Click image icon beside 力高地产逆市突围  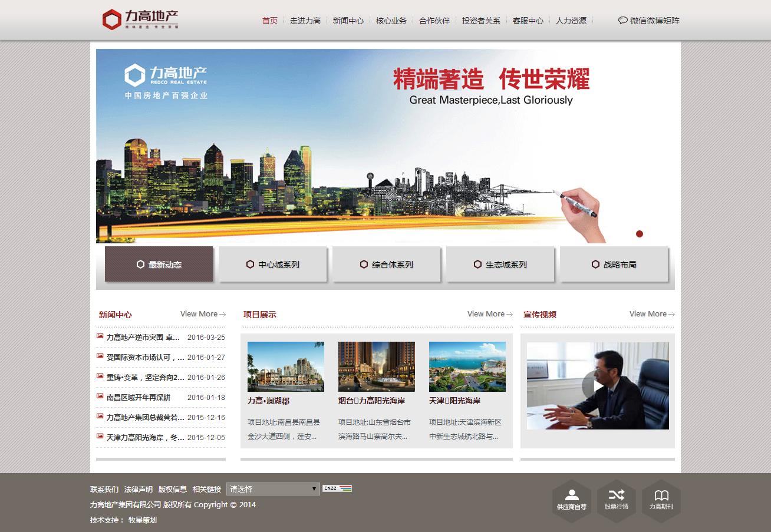click(100, 336)
